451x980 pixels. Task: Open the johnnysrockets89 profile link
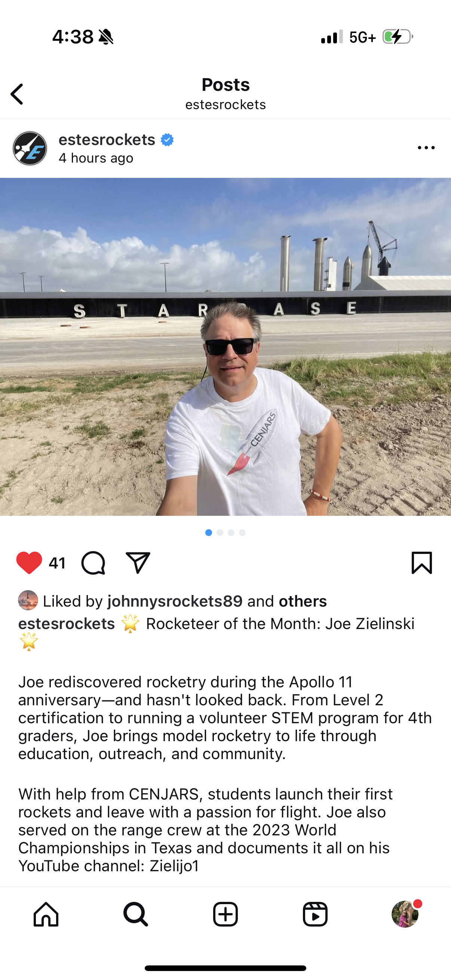point(175,601)
